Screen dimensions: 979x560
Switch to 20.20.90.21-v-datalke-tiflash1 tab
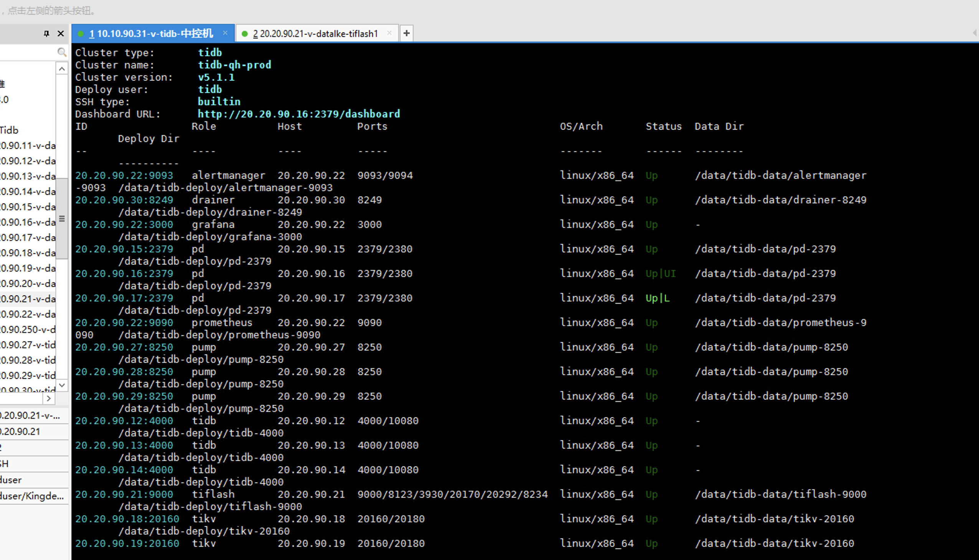tap(315, 34)
